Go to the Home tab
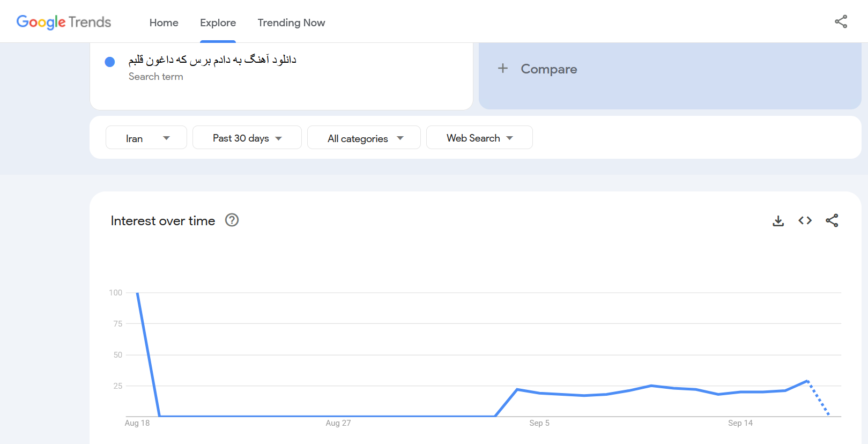The height and width of the screenshot is (444, 868). (164, 23)
